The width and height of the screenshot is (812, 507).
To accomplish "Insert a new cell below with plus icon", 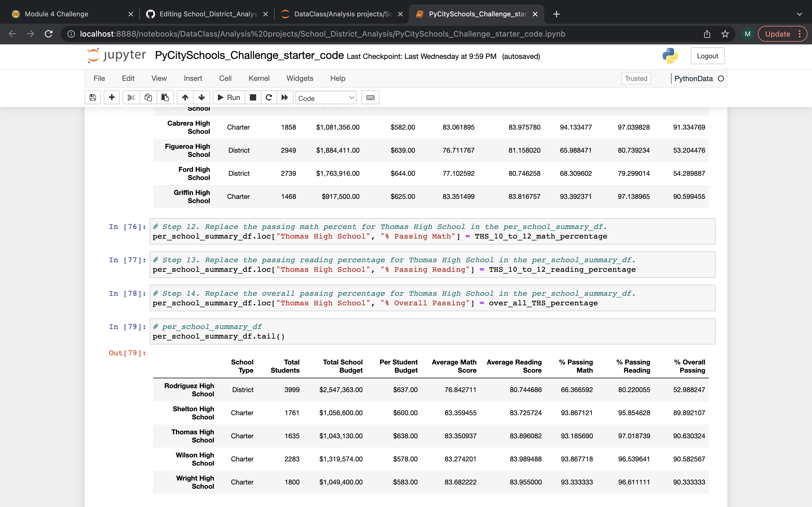I will click(x=111, y=97).
